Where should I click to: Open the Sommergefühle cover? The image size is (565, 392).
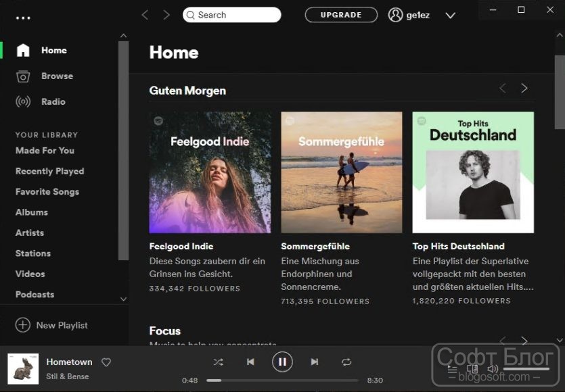pyautogui.click(x=342, y=172)
